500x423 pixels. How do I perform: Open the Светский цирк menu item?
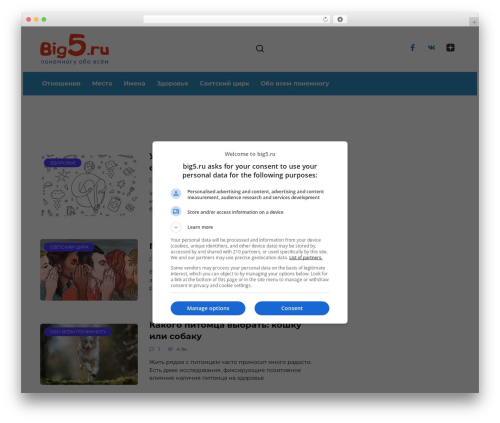pyautogui.click(x=224, y=83)
